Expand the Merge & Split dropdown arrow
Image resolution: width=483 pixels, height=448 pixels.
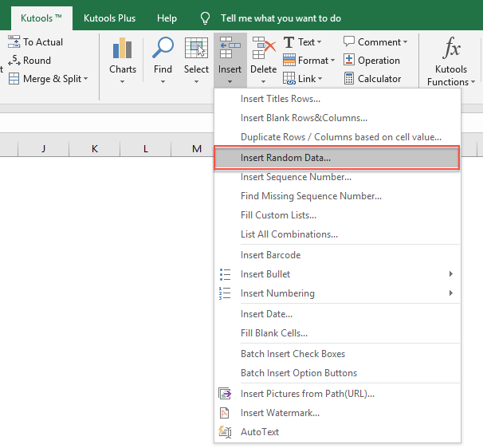85,79
